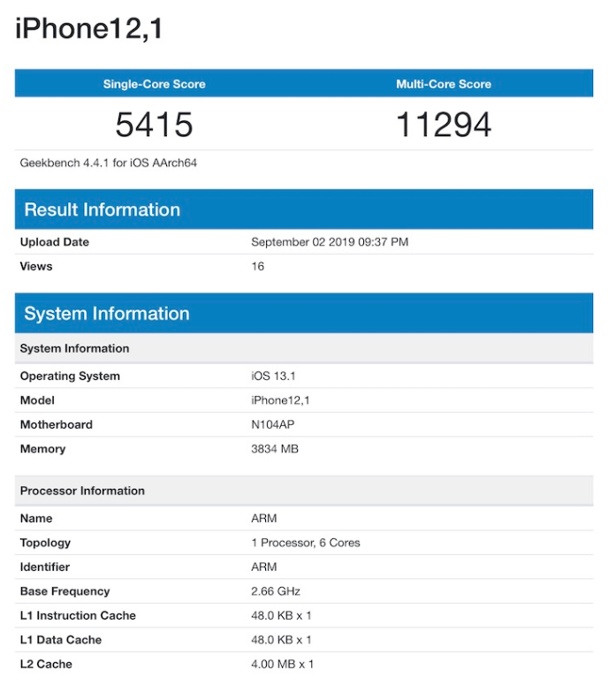The width and height of the screenshot is (616, 693).
Task: Click the blue System Information section header
Action: coord(304,313)
